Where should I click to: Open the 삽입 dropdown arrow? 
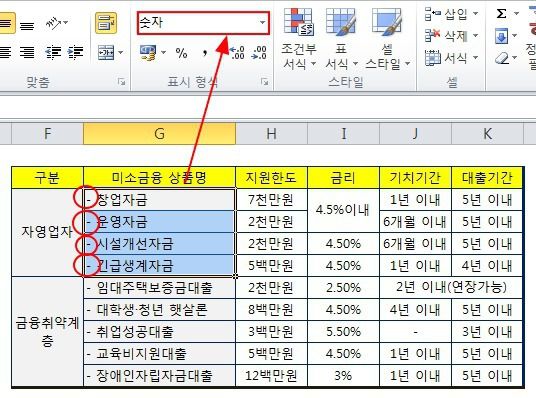tap(475, 14)
